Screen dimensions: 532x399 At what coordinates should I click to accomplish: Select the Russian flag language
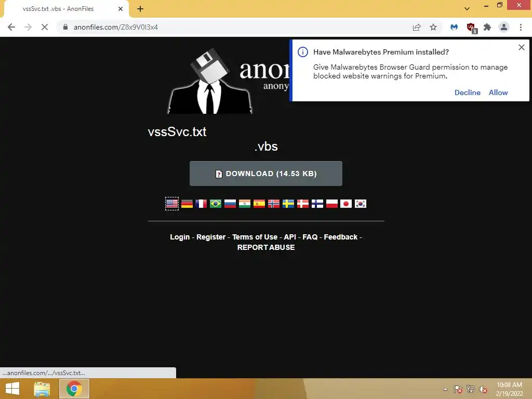[x=230, y=204]
